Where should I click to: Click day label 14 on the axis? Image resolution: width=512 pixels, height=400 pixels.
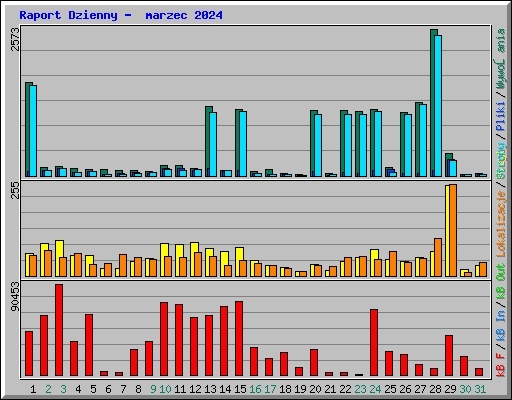[225, 389]
